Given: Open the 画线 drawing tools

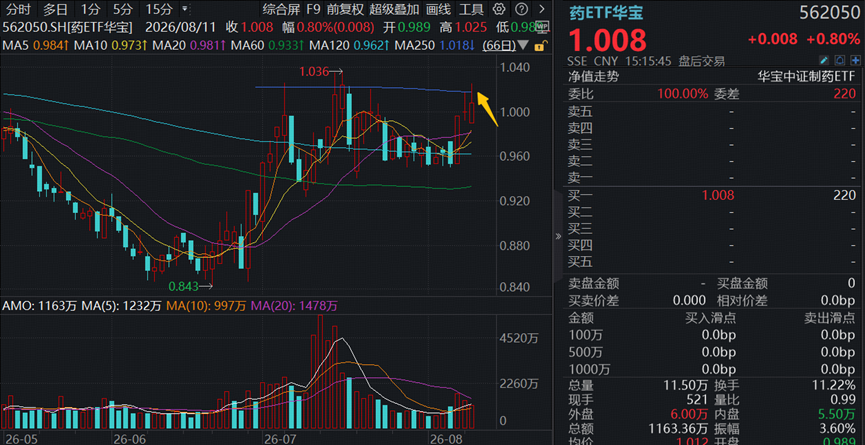Looking at the screenshot, I should click(x=439, y=9).
